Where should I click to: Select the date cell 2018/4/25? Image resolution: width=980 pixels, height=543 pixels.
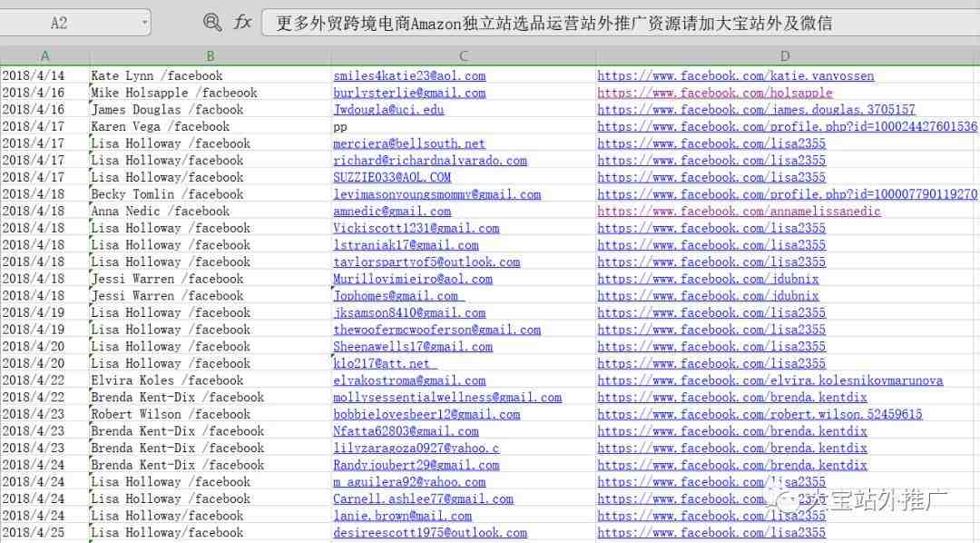click(x=45, y=532)
